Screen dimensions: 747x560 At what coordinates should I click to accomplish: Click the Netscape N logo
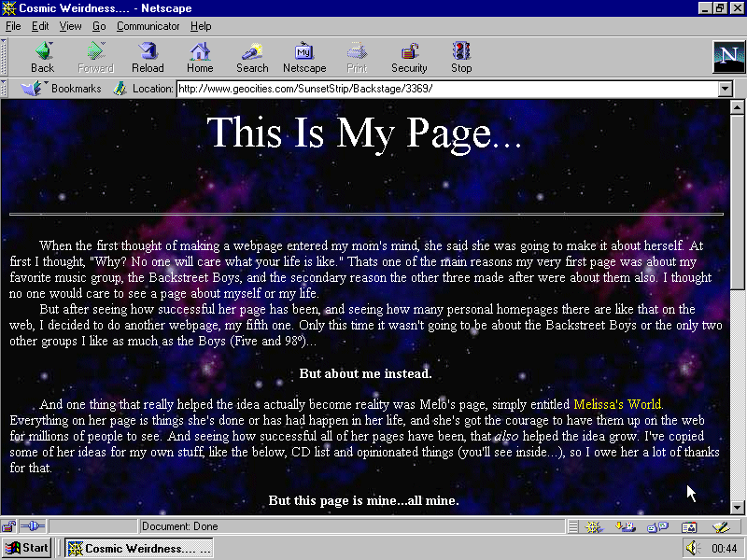coord(728,57)
